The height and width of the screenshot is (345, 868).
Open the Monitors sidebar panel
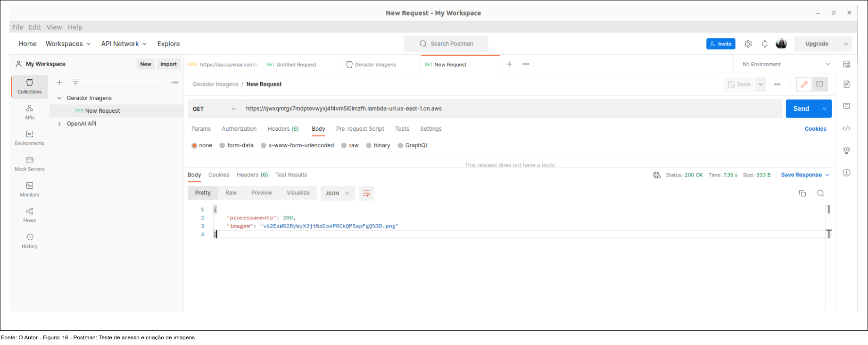(29, 190)
